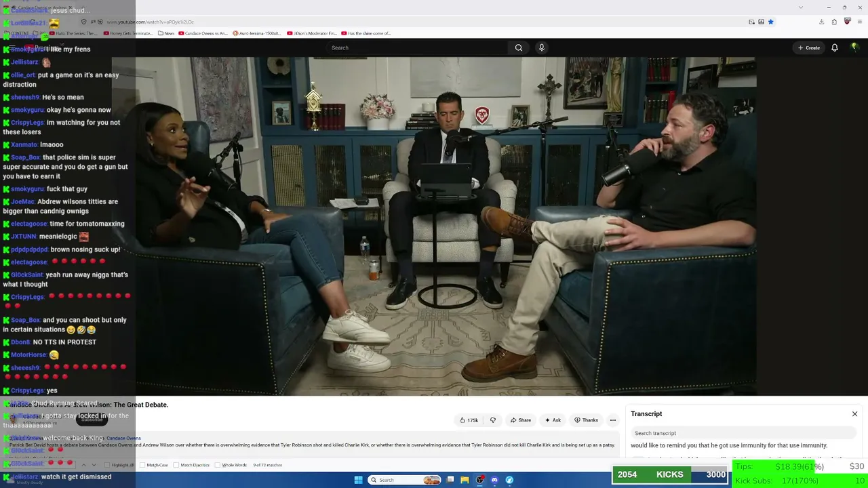This screenshot has width=868, height=488.
Task: Toggle the Whole Words checkbox
Action: [218, 465]
